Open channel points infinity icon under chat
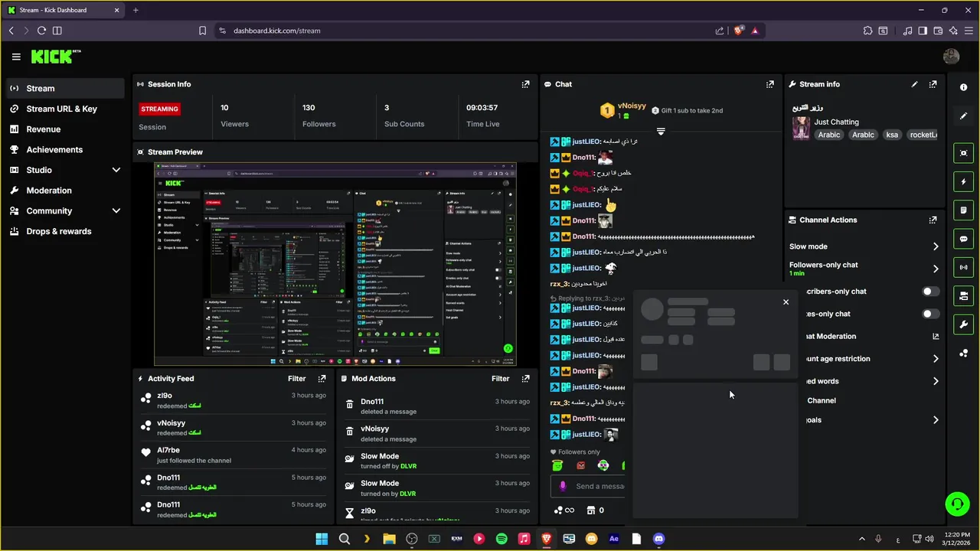This screenshot has height=551, width=980. click(564, 510)
